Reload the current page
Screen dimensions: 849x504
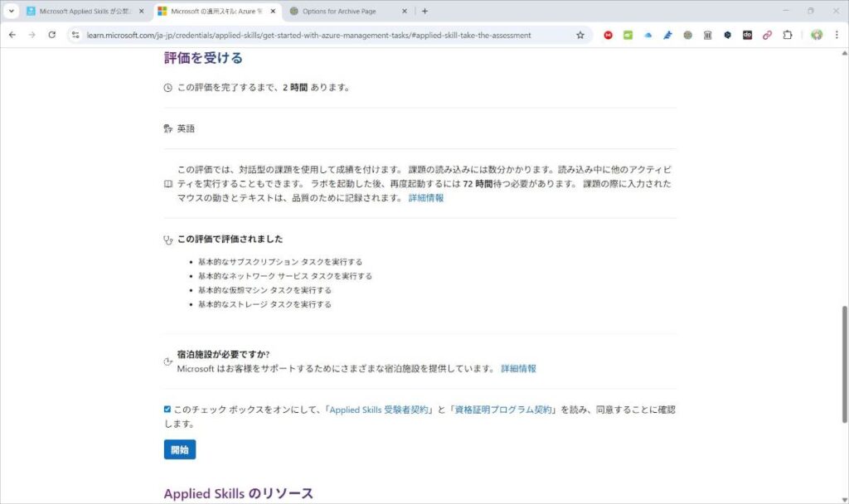point(52,35)
